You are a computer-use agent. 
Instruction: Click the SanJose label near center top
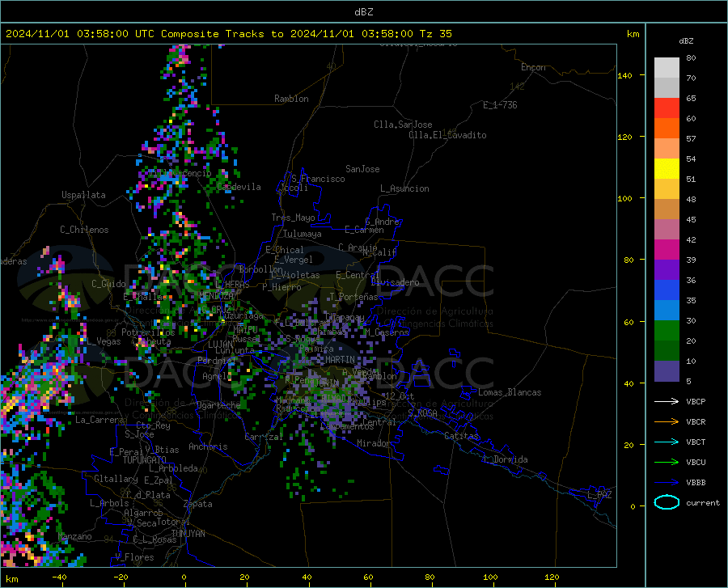[362, 169]
